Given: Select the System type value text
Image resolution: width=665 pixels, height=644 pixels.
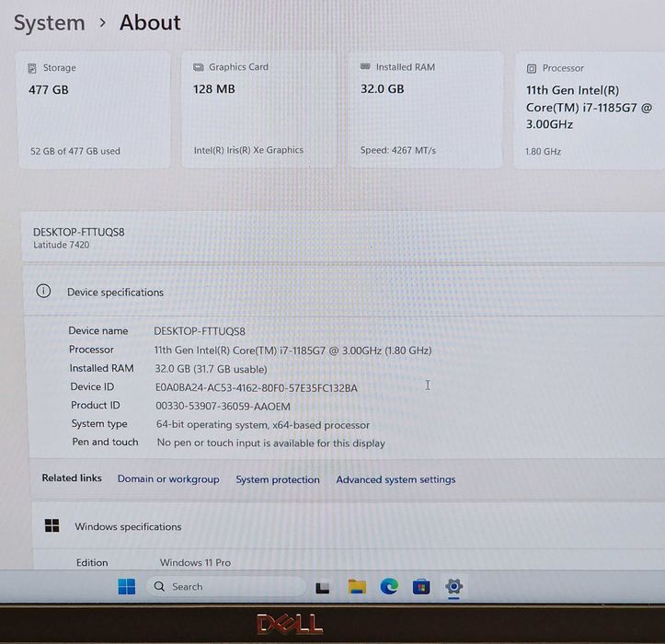Looking at the screenshot, I should coord(263,425).
